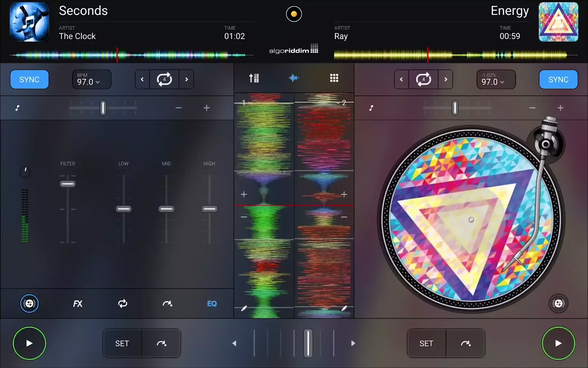Switch to the EQ tab
Screen dimensions: 588x368
[212, 304]
